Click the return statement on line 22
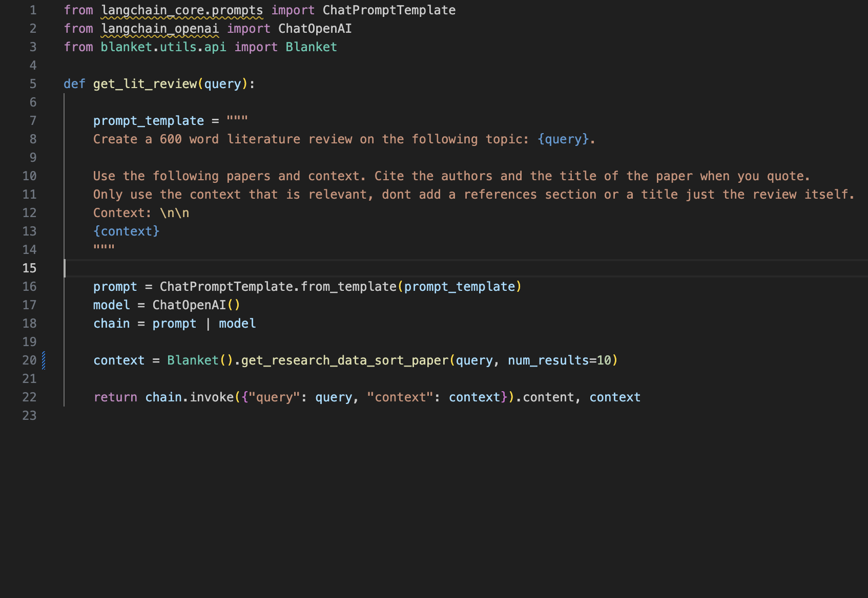 pyautogui.click(x=115, y=397)
